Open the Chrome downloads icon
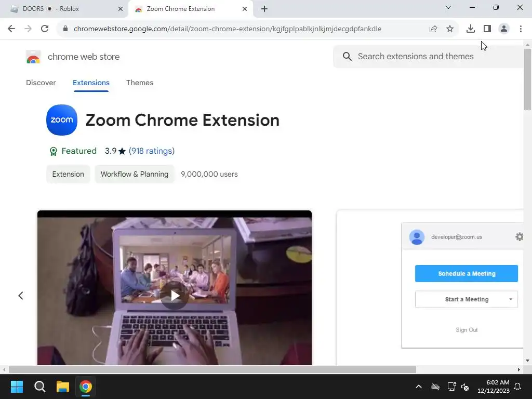 click(x=471, y=29)
